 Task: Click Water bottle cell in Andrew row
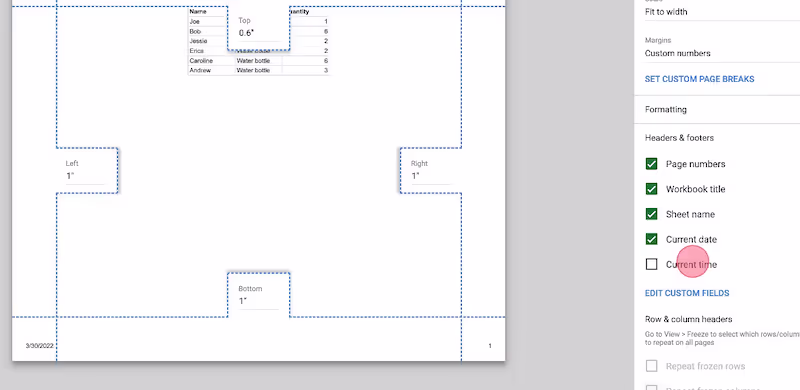253,70
